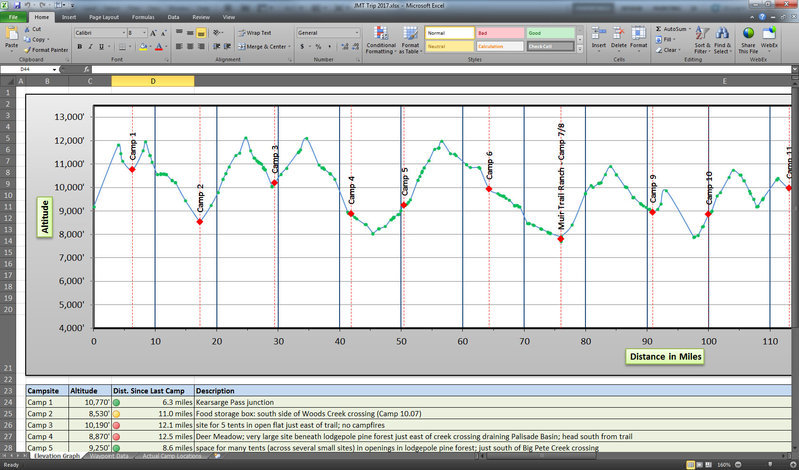Apply percent style format
The height and width of the screenshot is (470, 799).
coord(318,46)
